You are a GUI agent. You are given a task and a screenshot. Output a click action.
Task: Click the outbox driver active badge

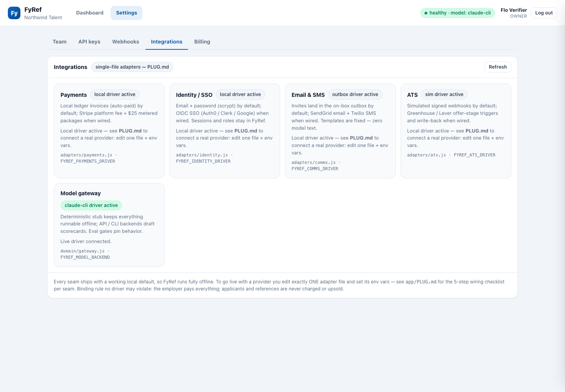click(355, 94)
